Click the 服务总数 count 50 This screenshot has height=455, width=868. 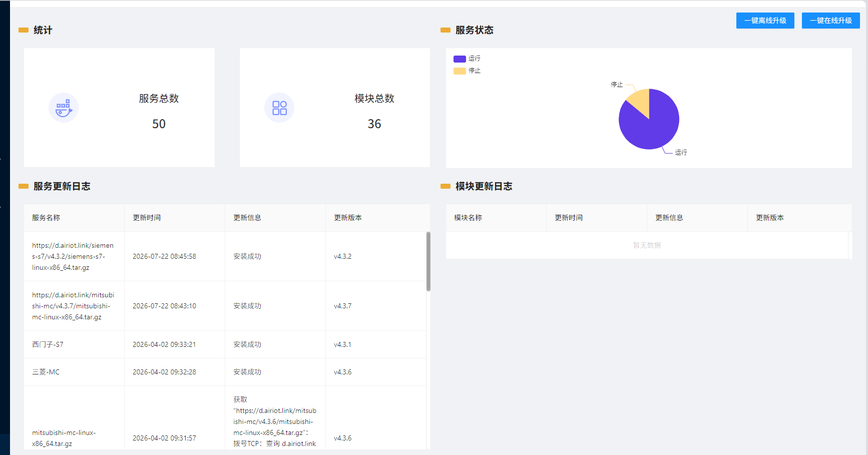pos(159,124)
